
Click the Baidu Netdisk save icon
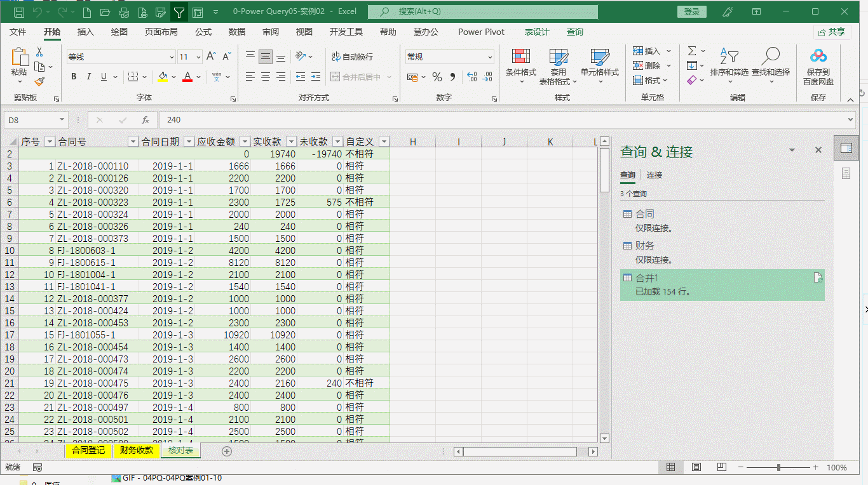(x=818, y=56)
